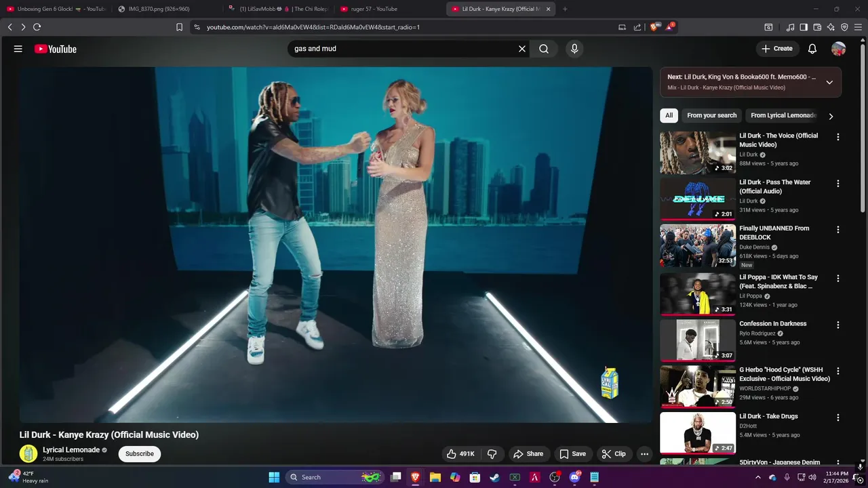This screenshot has height=488, width=868.
Task: Open the Pass The Water DELUXE thumbnail
Action: [x=698, y=199]
